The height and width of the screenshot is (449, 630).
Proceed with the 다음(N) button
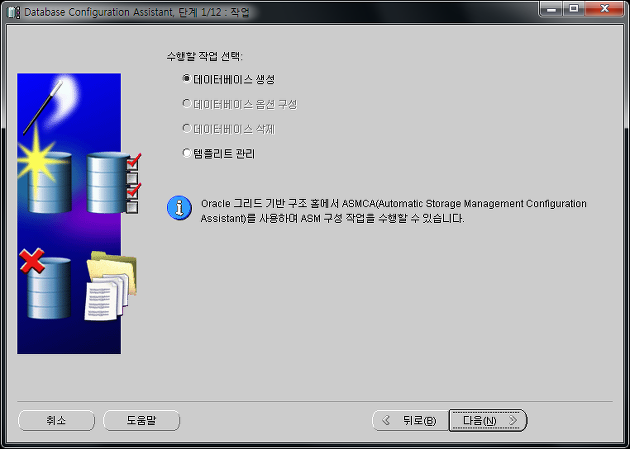pyautogui.click(x=488, y=420)
